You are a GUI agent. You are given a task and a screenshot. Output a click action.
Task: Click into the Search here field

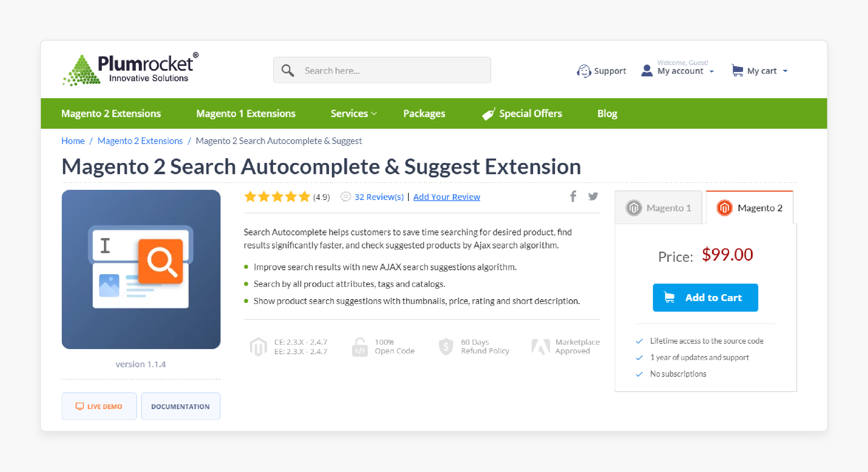382,70
